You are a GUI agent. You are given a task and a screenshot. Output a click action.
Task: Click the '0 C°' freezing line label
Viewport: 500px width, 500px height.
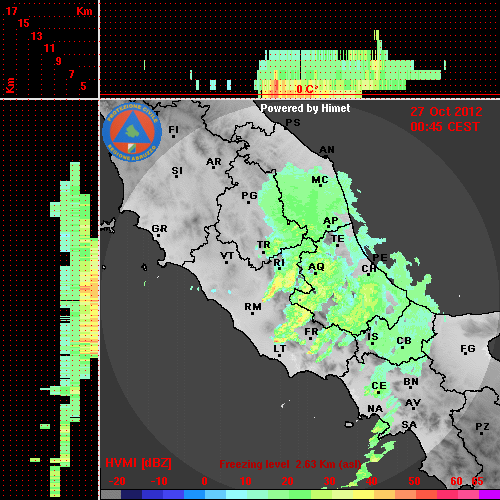point(307,89)
